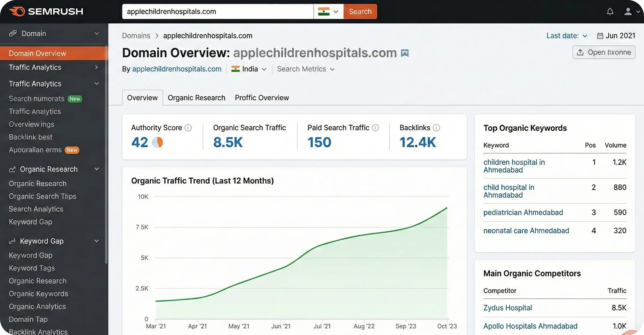
Task: Click the Paid Search Traffic info icon
Action: (x=375, y=128)
